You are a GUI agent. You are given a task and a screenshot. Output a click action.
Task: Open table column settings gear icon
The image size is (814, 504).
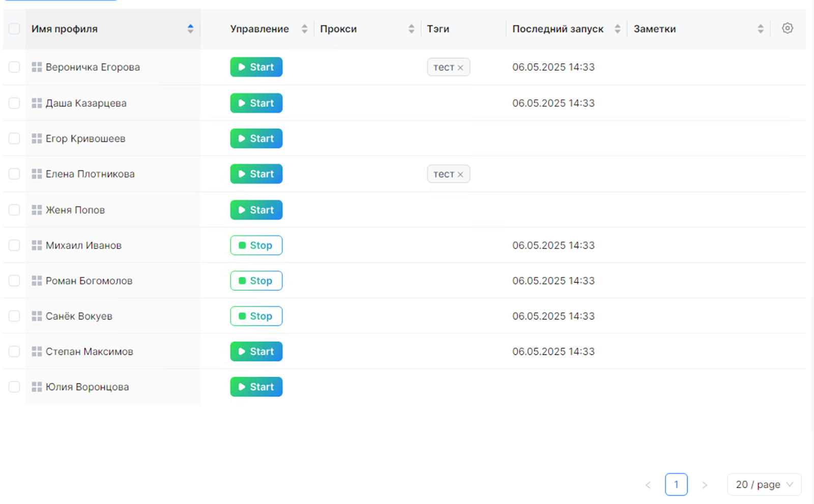tap(787, 28)
